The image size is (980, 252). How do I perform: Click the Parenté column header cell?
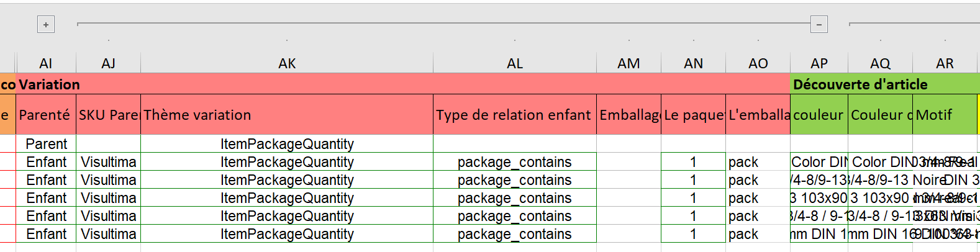click(46, 115)
